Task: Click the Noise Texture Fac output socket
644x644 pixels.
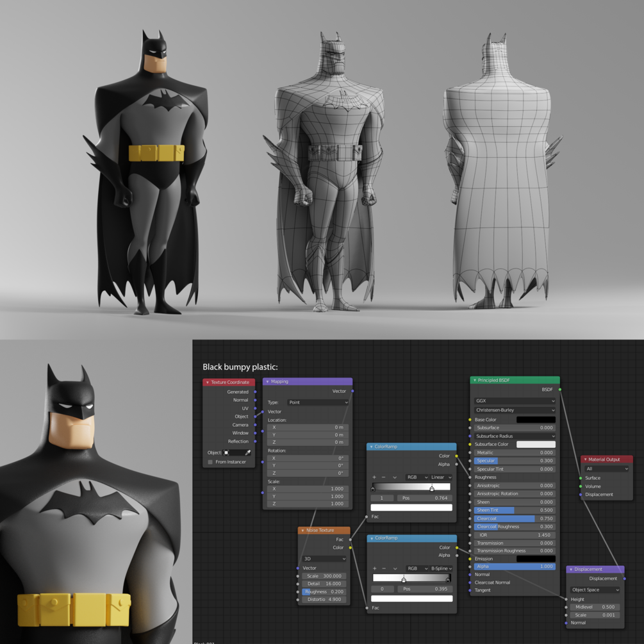Action: click(x=351, y=540)
